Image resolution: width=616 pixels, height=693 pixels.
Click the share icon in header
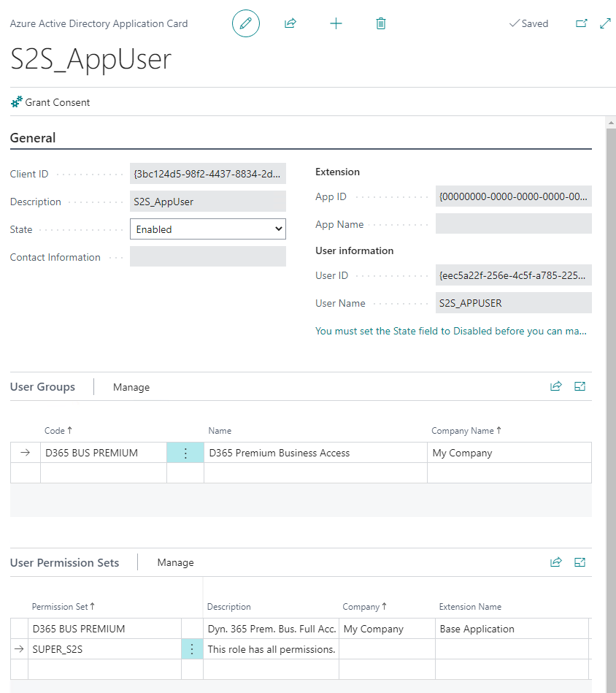tap(290, 23)
